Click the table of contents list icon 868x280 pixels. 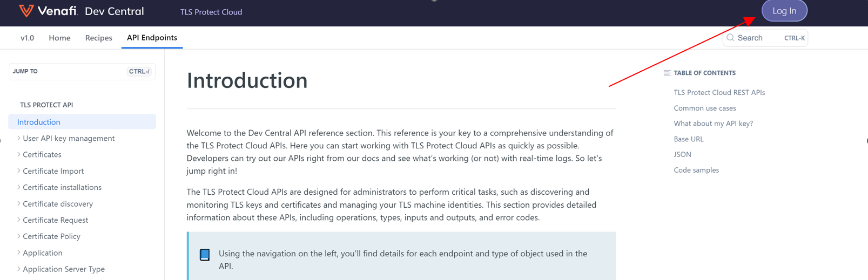click(667, 73)
